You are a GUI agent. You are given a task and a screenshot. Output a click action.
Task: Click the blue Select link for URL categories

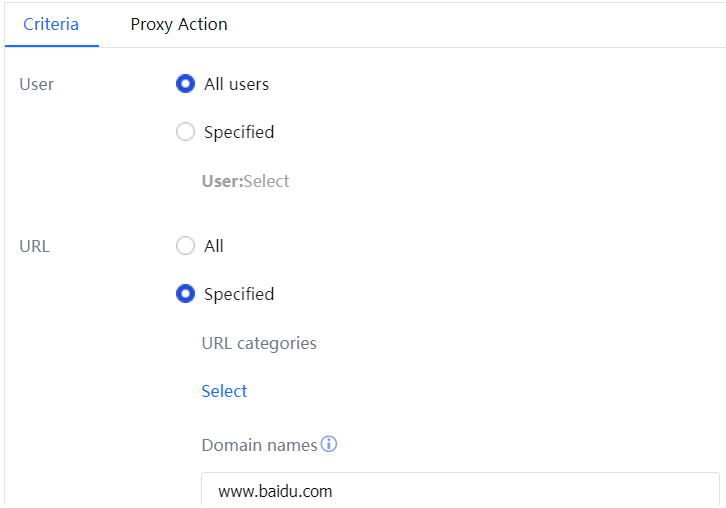224,391
